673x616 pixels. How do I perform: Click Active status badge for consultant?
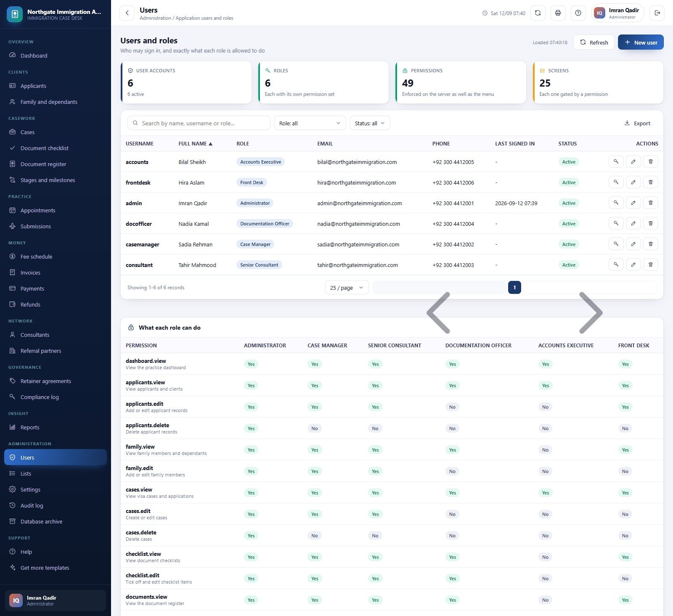point(569,265)
